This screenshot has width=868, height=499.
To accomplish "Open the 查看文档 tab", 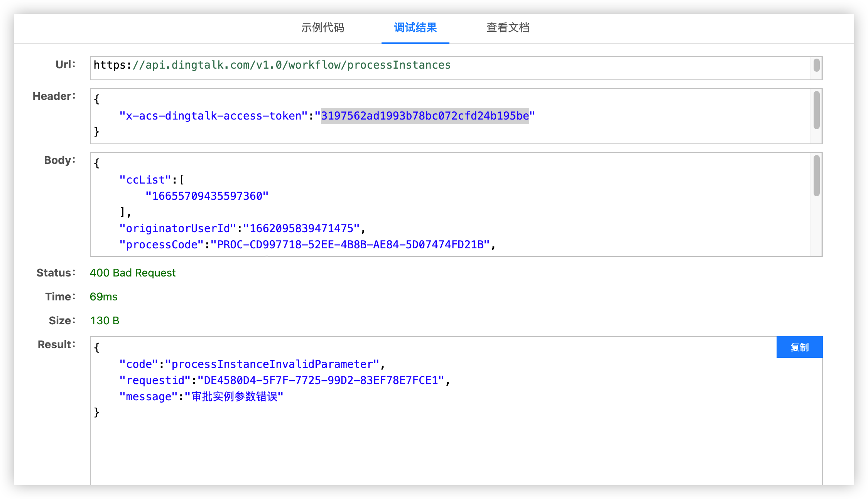I will (x=508, y=28).
